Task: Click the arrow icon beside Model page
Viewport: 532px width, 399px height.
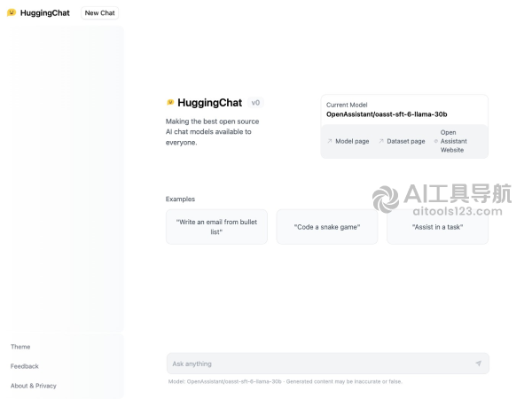Action: [330, 141]
